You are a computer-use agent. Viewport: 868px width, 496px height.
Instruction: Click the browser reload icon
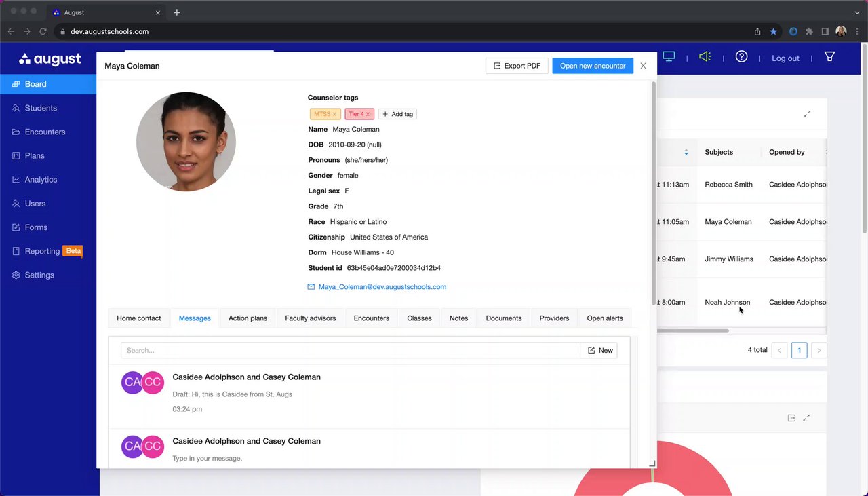(43, 31)
